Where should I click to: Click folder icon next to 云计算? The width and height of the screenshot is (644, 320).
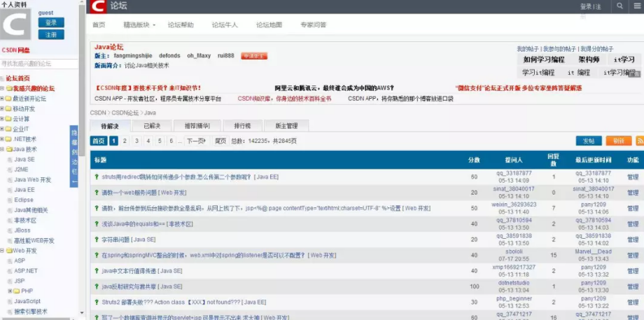click(x=8, y=119)
